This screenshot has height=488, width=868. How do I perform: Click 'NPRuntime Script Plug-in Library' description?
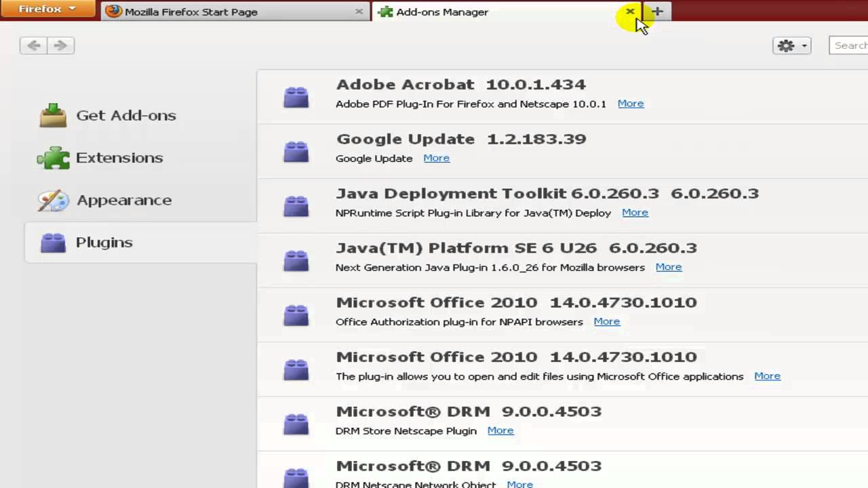coord(473,213)
